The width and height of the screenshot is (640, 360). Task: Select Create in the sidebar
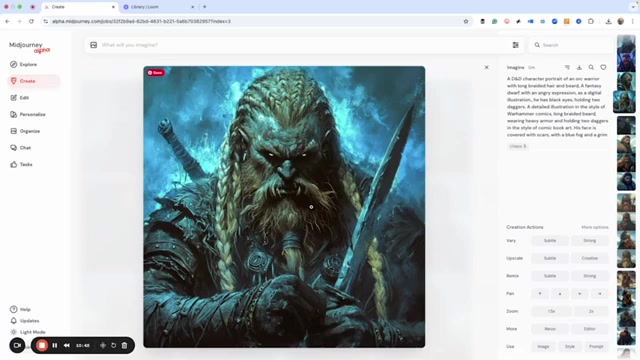pos(33,81)
